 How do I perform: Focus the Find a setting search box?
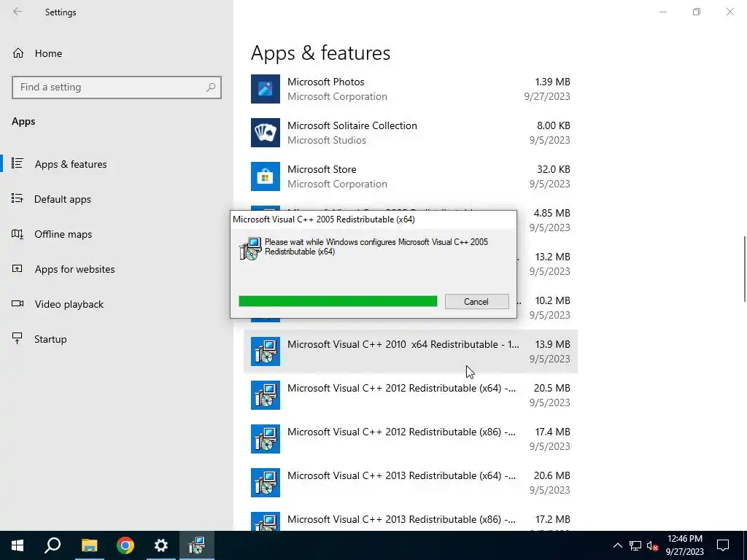click(x=117, y=87)
